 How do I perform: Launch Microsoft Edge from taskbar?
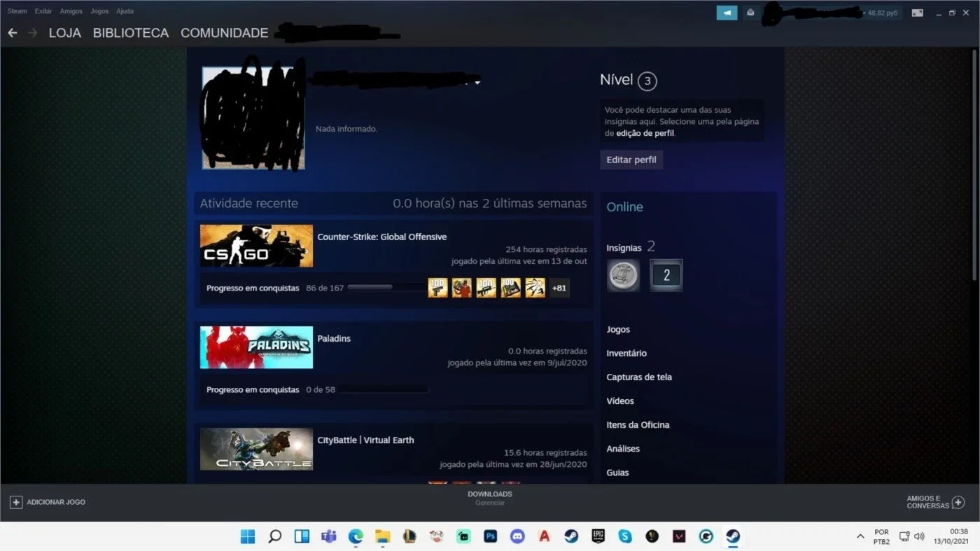pyautogui.click(x=356, y=536)
